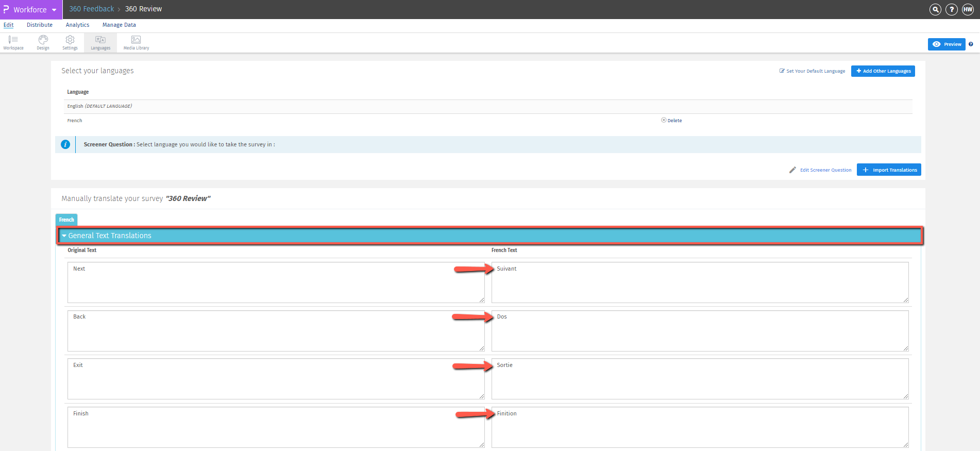Click Set Your Default Language link
The height and width of the screenshot is (451, 980).
(812, 71)
